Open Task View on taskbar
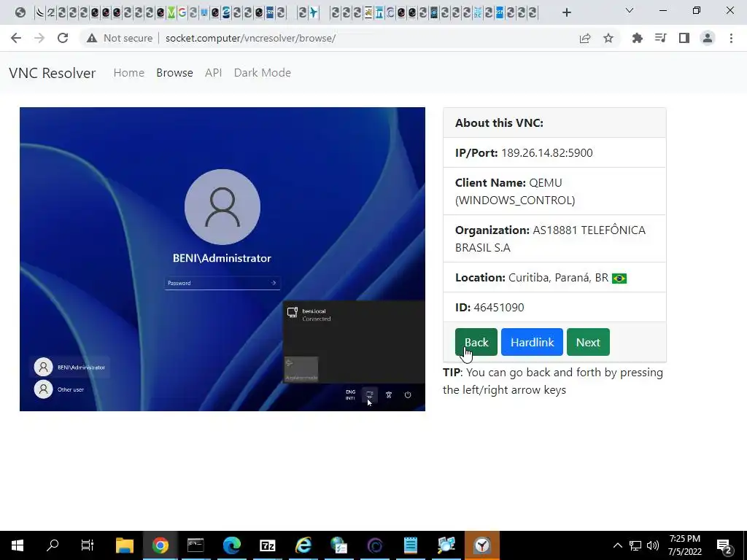The image size is (747, 560). (x=88, y=545)
